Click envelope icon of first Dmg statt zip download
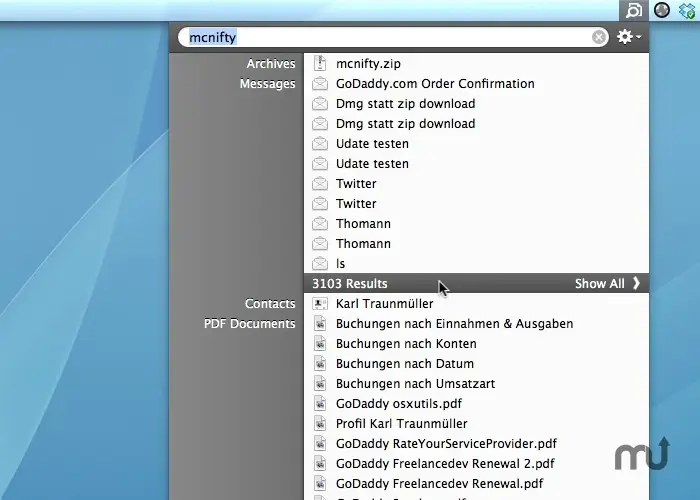Viewport: 700px width, 500px height. point(320,104)
